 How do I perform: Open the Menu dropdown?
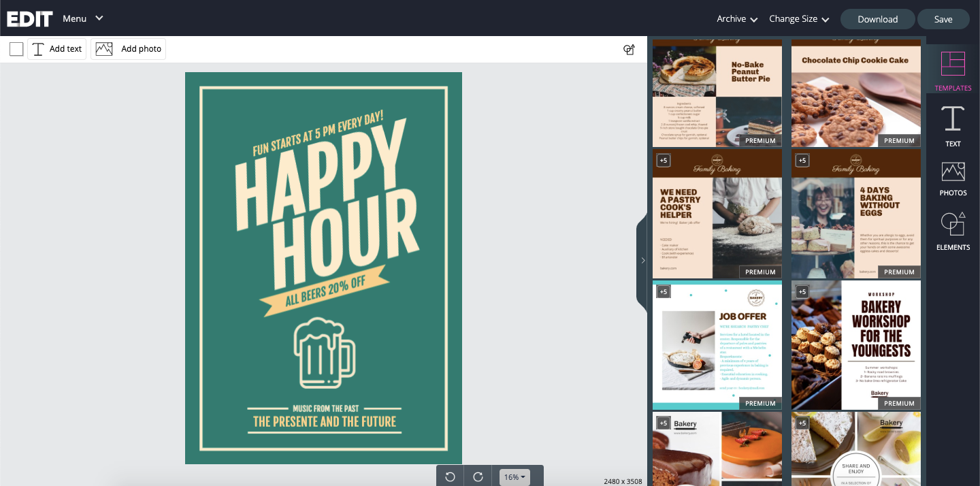[x=82, y=18]
